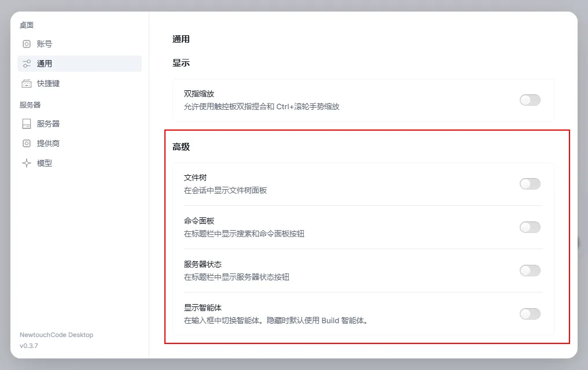Click the NewtouchCode Desktop label
This screenshot has width=588, height=370.
tap(57, 335)
